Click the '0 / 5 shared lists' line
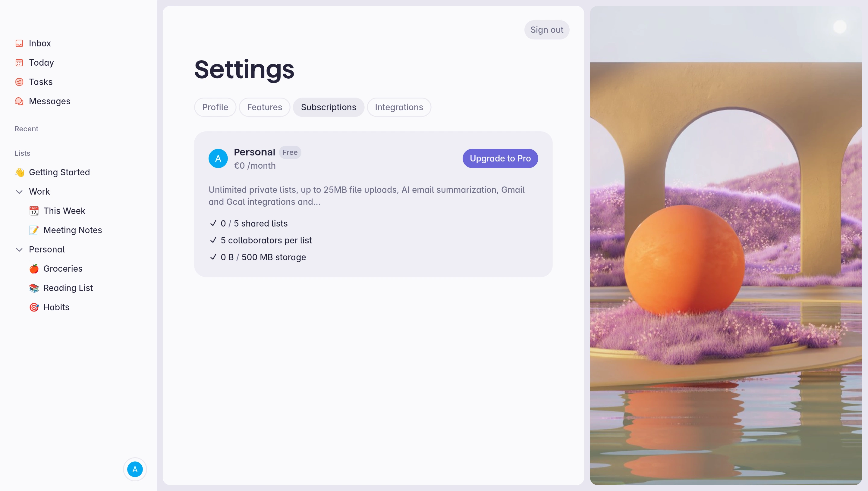Viewport: 868px width, 491px height. 254,224
